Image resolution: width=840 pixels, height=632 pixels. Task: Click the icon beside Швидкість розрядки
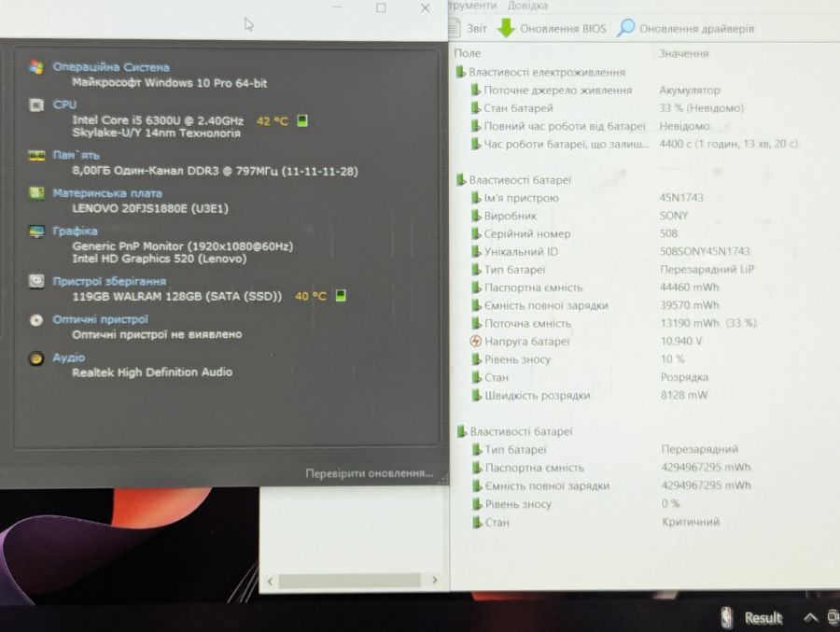[x=476, y=395]
